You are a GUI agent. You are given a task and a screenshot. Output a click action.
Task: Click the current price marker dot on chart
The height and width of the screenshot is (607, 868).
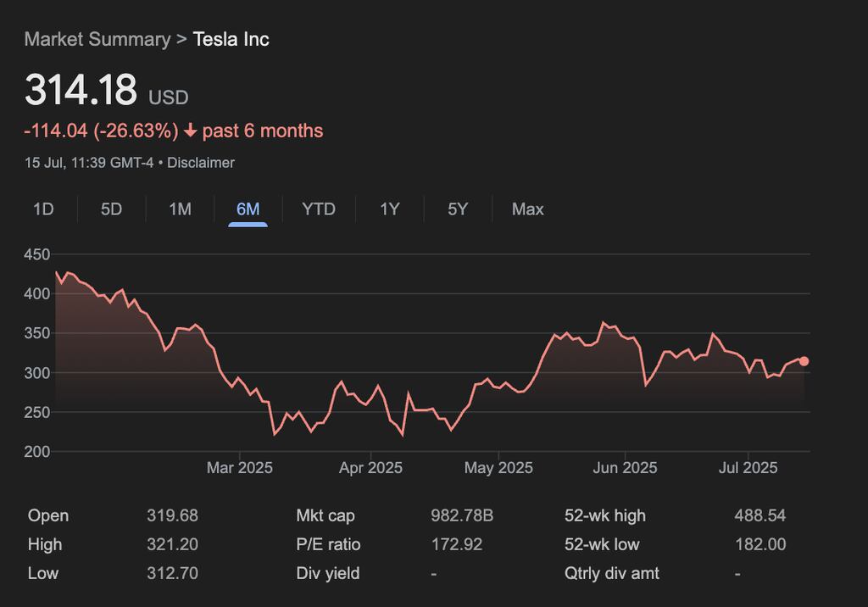[804, 361]
